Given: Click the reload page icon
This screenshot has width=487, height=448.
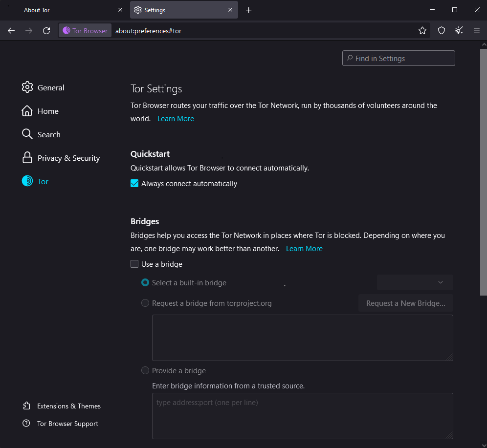Looking at the screenshot, I should point(46,31).
